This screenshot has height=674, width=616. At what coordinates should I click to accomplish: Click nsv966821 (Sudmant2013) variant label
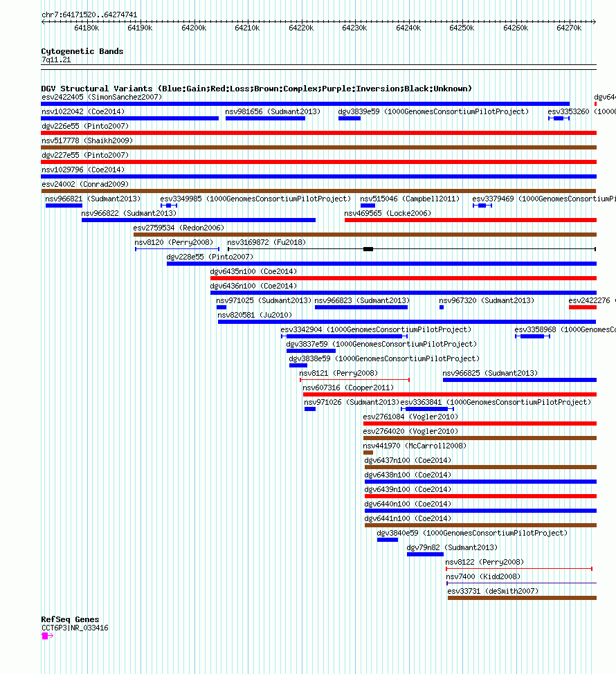pyautogui.click(x=93, y=199)
